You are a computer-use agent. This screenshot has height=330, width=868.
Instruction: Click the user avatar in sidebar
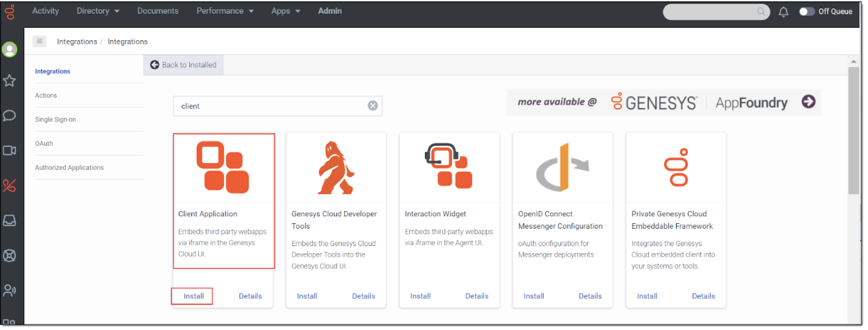10,49
